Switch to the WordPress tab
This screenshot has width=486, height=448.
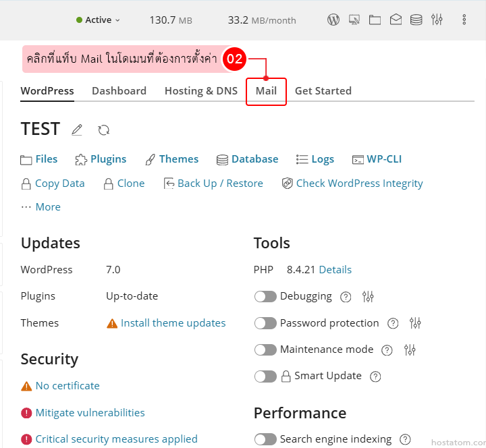tap(47, 91)
